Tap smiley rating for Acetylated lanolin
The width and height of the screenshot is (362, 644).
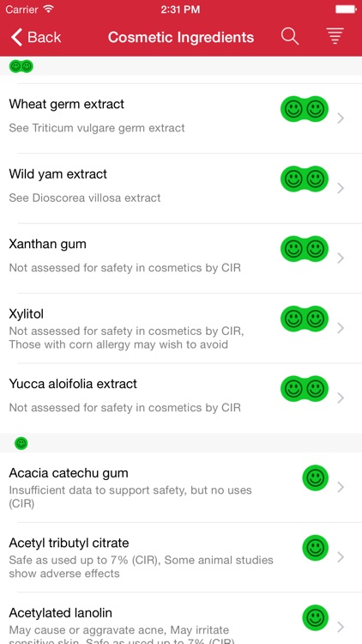(x=315, y=617)
